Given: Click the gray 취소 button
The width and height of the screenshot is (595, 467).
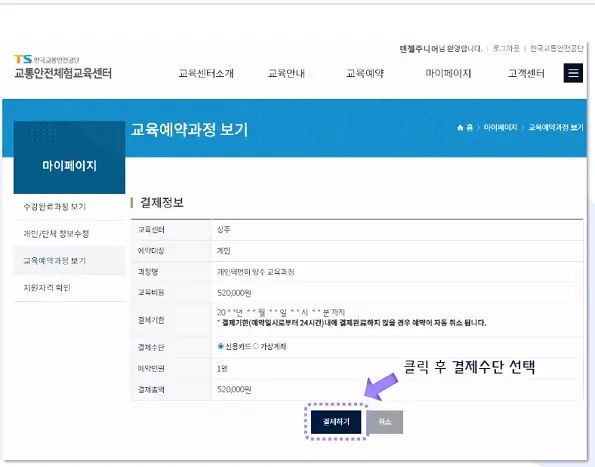Looking at the screenshot, I should coord(385,422).
